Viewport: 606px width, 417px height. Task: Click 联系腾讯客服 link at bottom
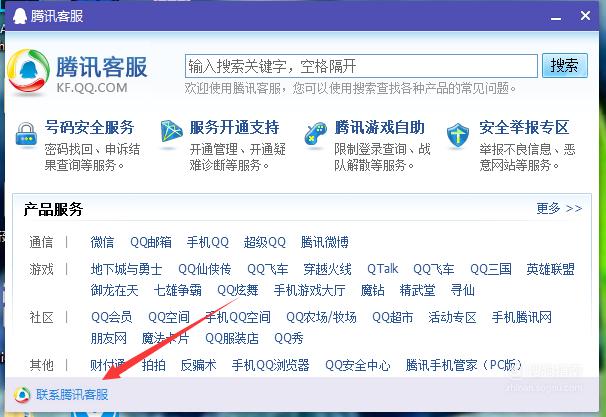tap(72, 395)
